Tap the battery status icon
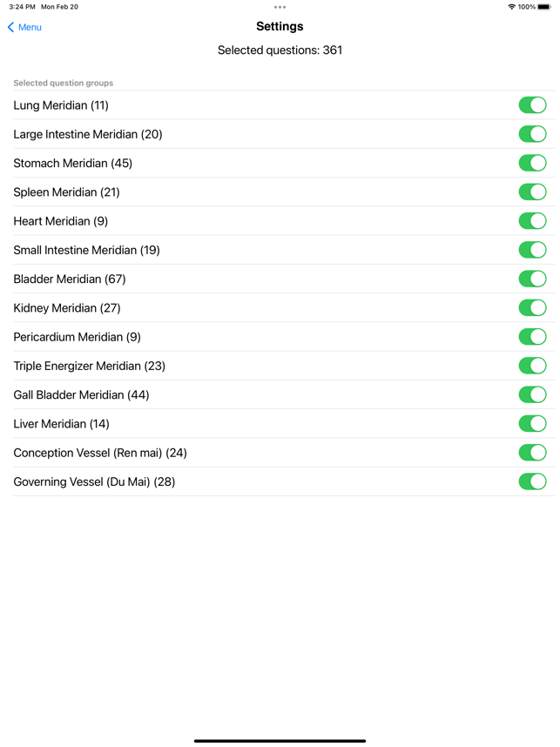 pos(544,7)
